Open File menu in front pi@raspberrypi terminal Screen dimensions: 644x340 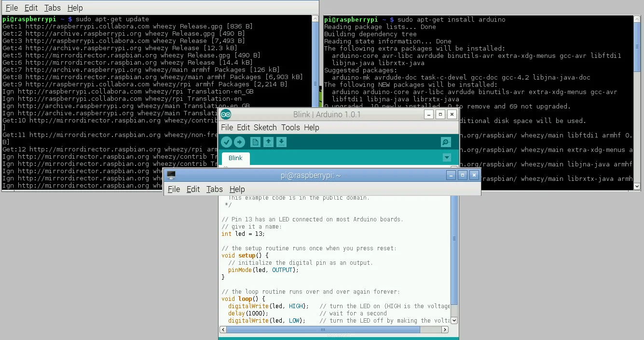pyautogui.click(x=174, y=189)
